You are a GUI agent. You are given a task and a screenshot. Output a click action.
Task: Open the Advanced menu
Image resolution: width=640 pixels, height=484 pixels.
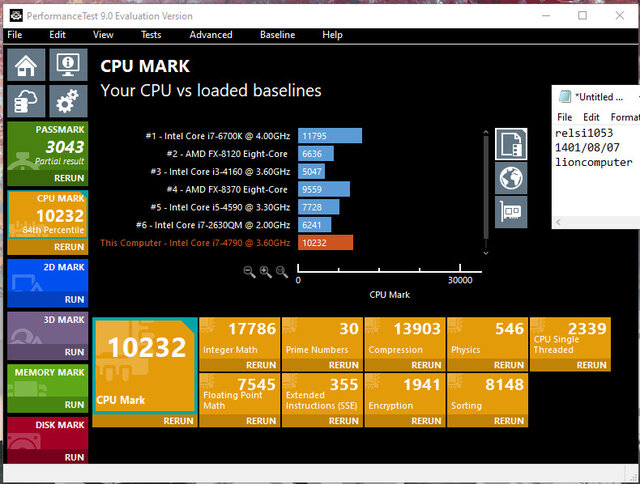[x=210, y=35]
